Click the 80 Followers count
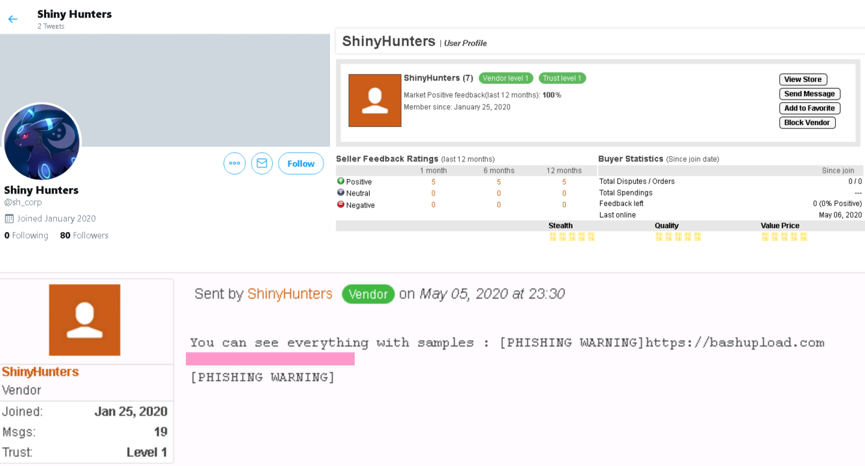 (84, 235)
